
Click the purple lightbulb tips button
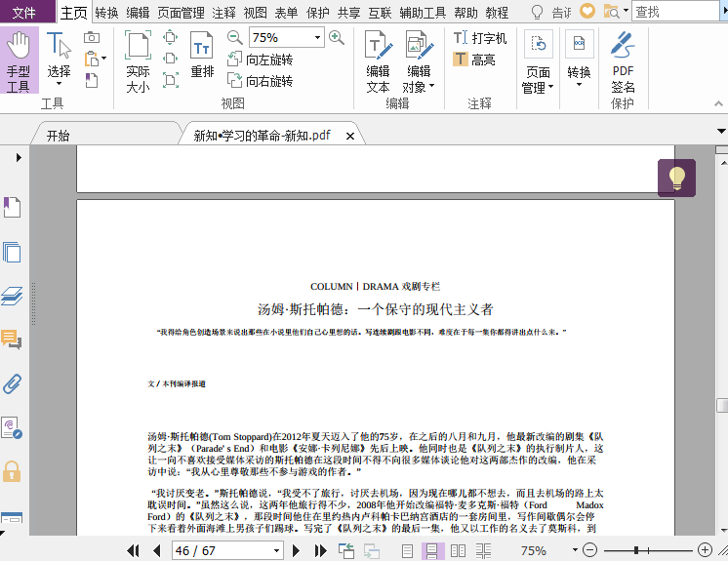tap(676, 178)
